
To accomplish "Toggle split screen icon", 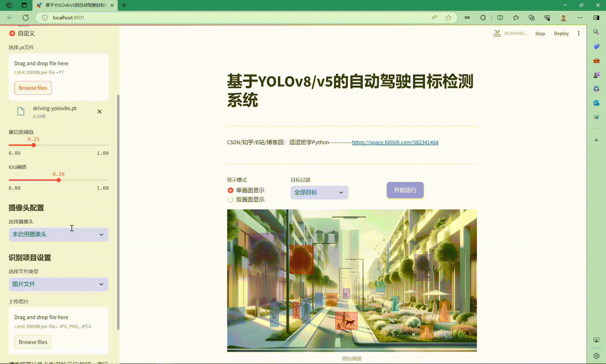I will [x=500, y=18].
